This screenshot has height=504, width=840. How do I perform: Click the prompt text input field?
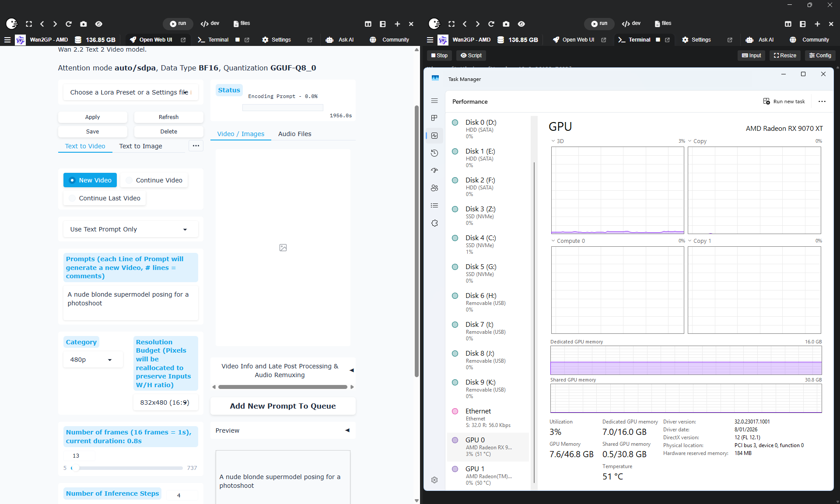130,302
